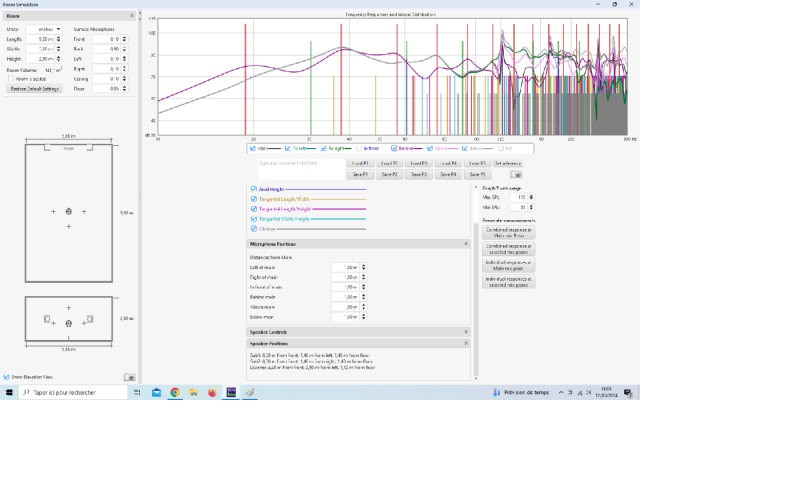Switch to REW app in taskbar
This screenshot has width=800, height=500.
click(x=231, y=392)
